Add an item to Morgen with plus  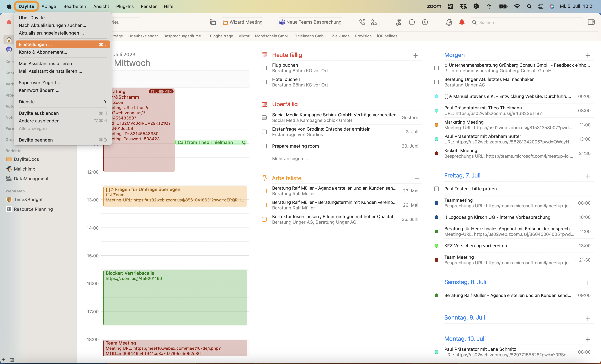pos(588,56)
